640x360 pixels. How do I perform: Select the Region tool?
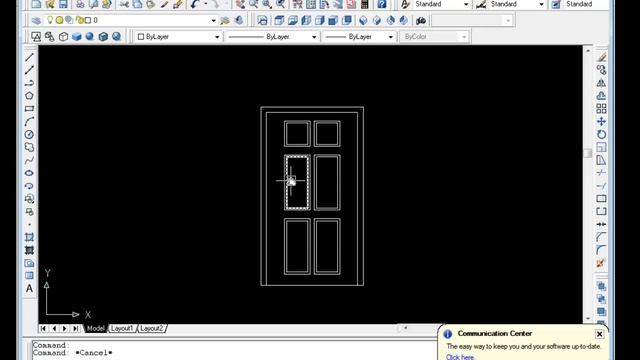pyautogui.click(x=29, y=263)
